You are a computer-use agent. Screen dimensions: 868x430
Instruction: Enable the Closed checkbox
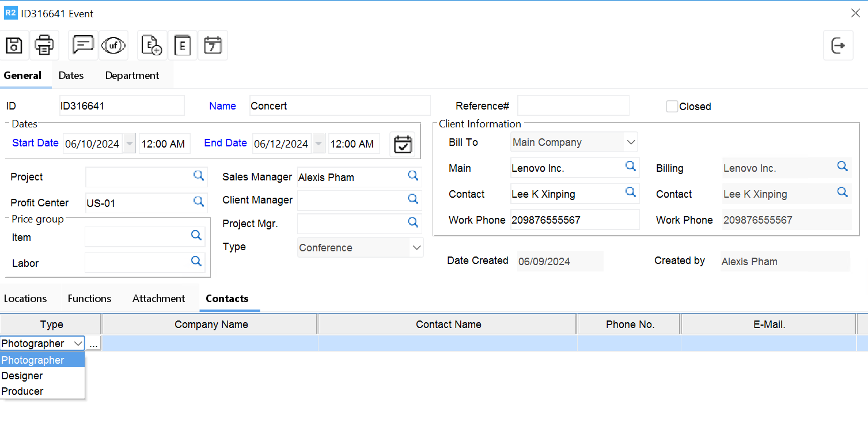coord(672,106)
